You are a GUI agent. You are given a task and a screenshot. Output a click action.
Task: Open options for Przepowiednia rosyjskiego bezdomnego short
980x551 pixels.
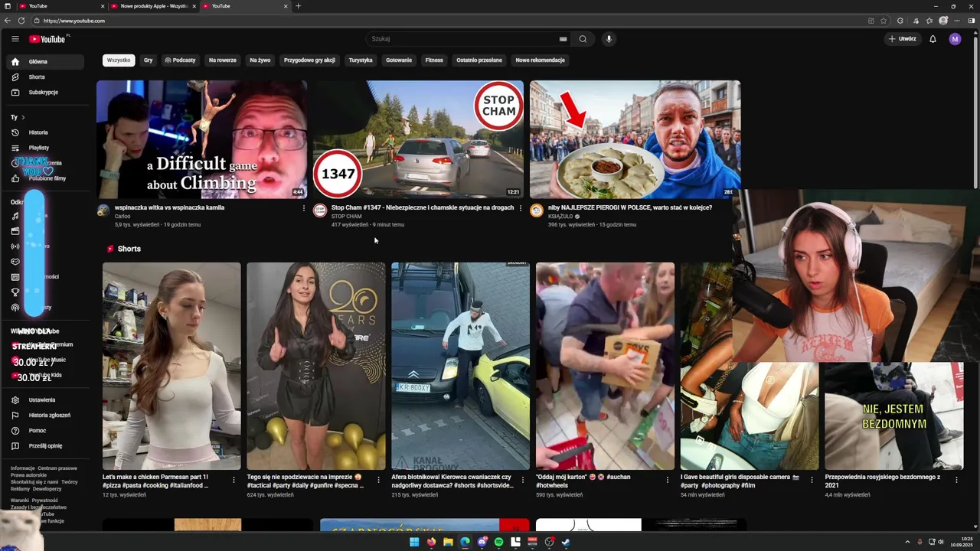coord(957,480)
